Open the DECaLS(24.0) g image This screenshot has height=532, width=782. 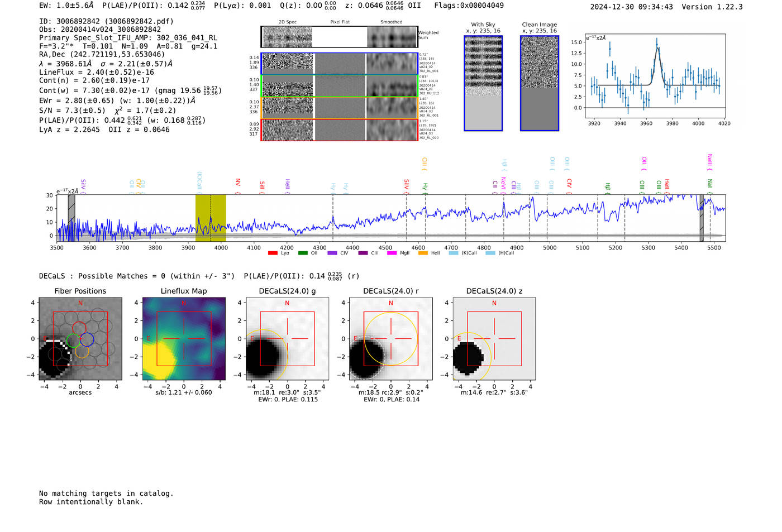pyautogui.click(x=287, y=338)
